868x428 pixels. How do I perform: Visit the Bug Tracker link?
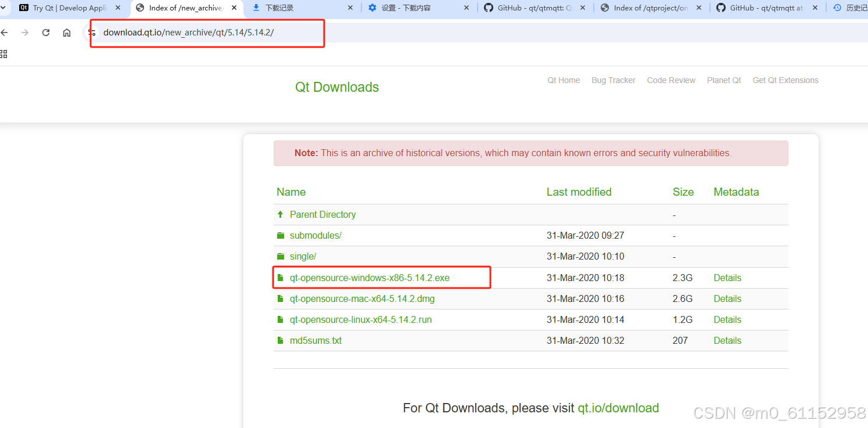pos(613,80)
